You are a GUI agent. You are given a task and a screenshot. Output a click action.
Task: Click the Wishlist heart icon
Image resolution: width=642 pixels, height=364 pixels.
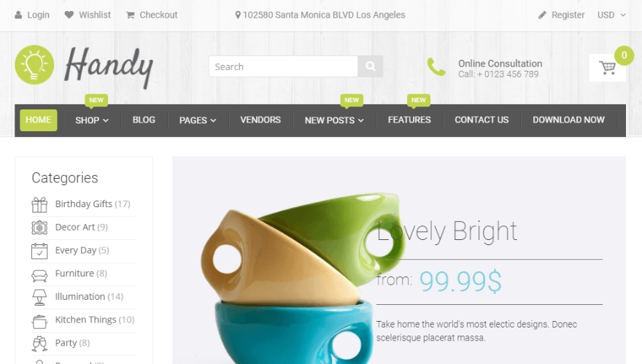pyautogui.click(x=69, y=15)
